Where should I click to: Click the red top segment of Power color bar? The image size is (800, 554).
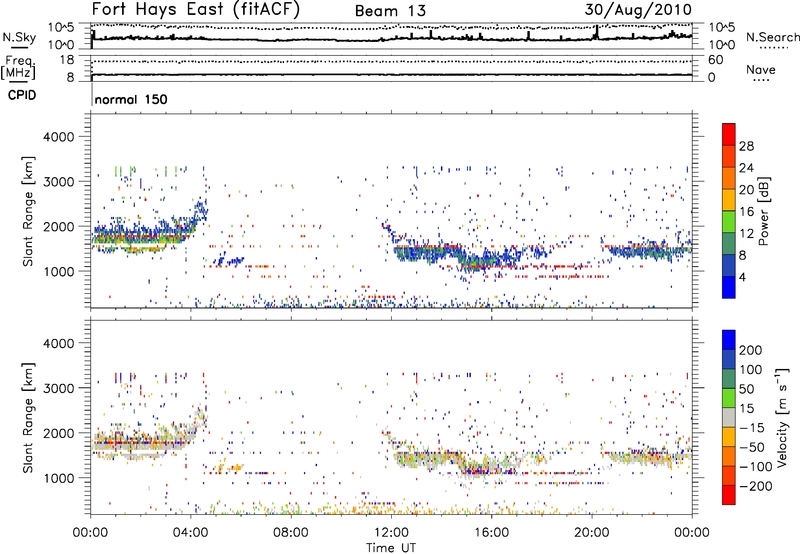(729, 134)
